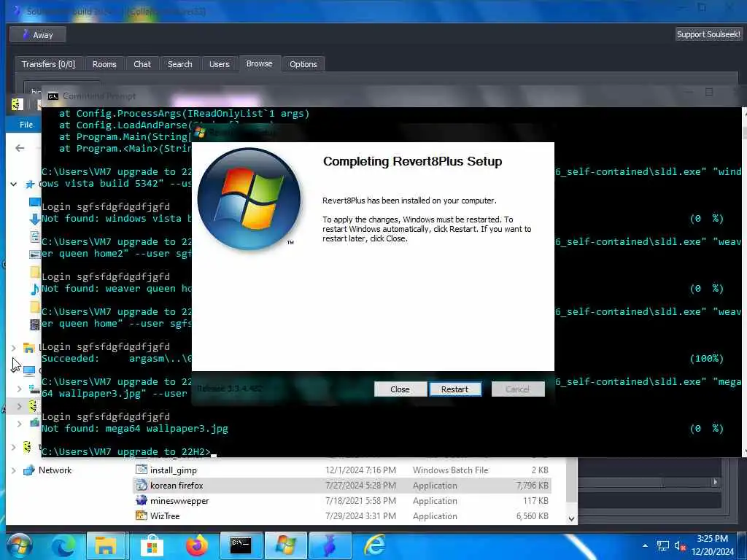This screenshot has height=560, width=747.
Task: Launch Microsoft Edge from the taskbar
Action: tap(63, 545)
